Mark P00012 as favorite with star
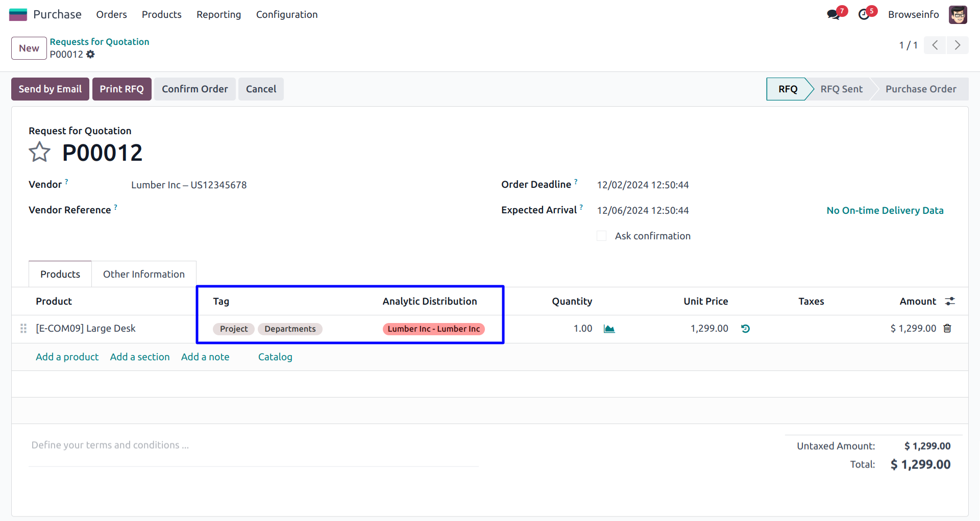The height and width of the screenshot is (521, 980). pos(39,153)
